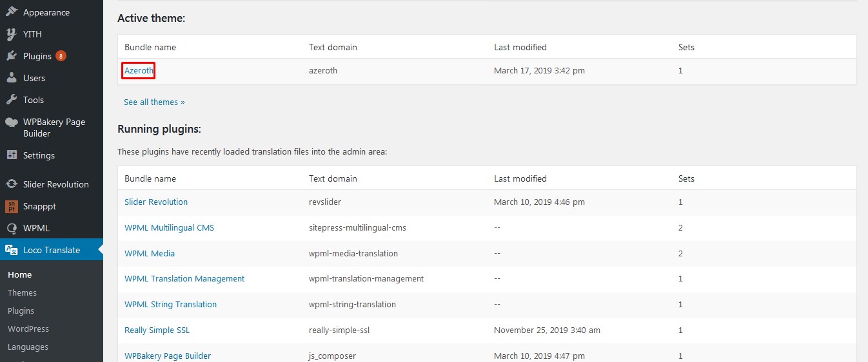The height and width of the screenshot is (362, 868).
Task: Open the WPML Multilingual CMS bundle
Action: click(169, 227)
